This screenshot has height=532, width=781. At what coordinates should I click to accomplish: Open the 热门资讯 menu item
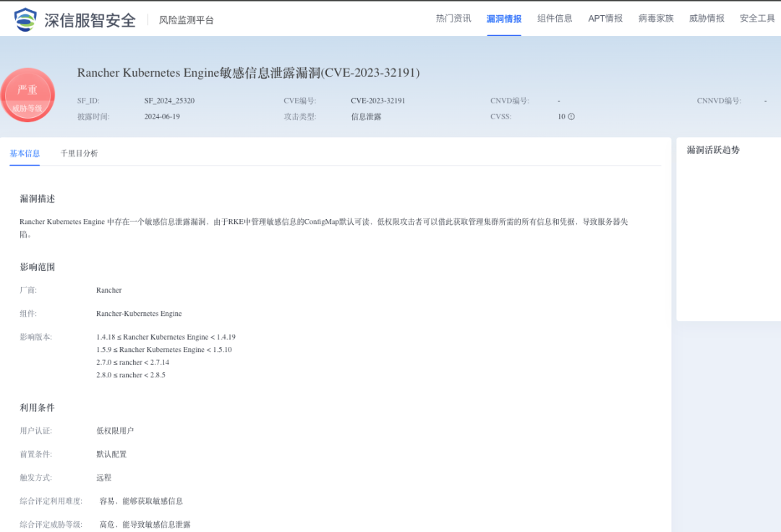pos(453,18)
